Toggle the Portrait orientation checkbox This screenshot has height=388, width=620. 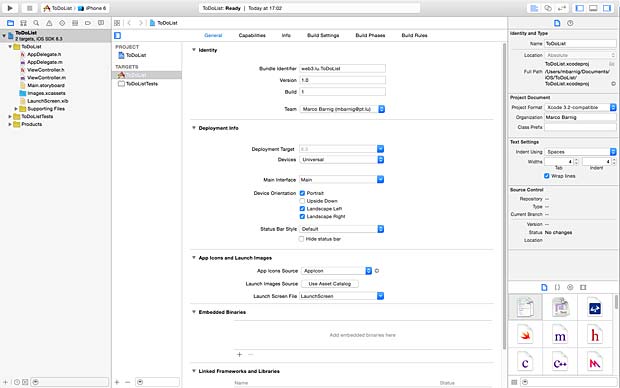(302, 193)
